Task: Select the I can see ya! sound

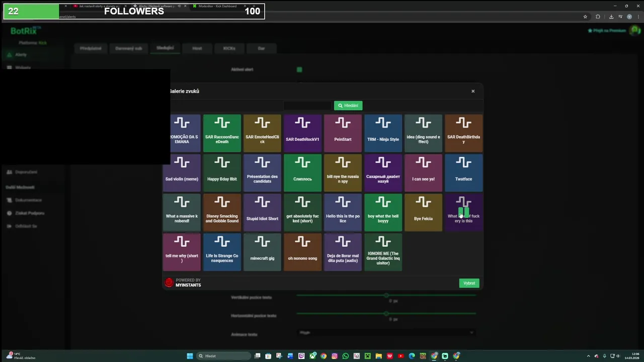Action: click(423, 173)
